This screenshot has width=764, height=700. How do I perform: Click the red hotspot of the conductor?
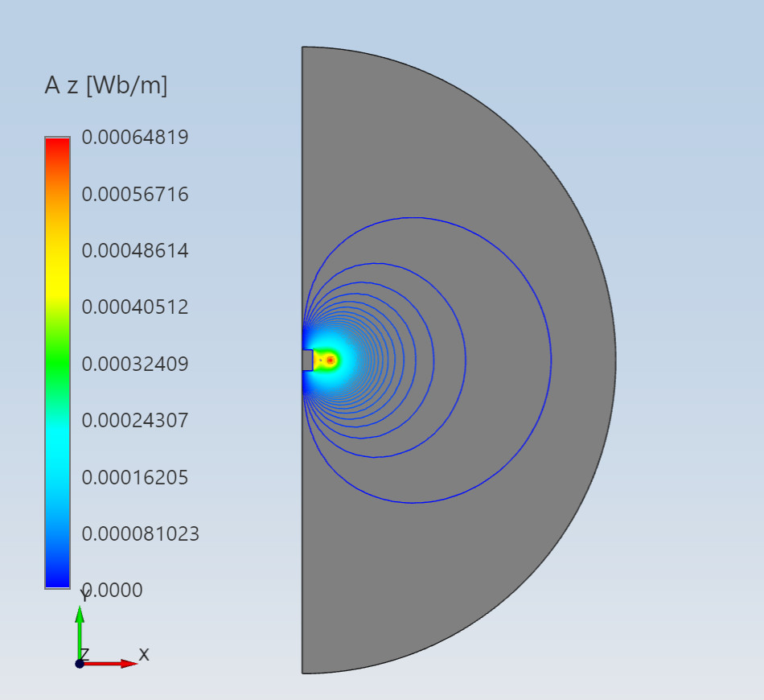[x=331, y=360]
